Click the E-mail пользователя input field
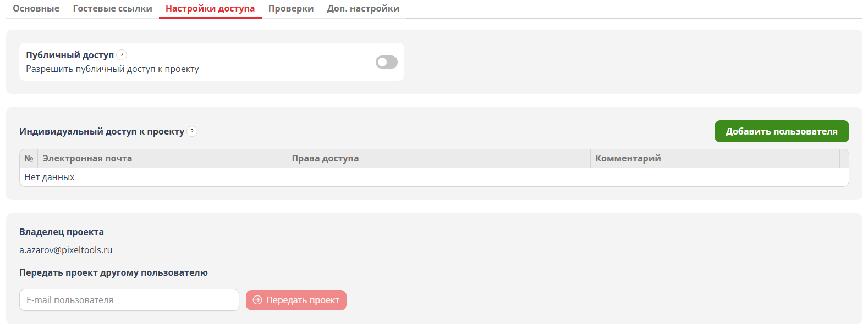The width and height of the screenshot is (868, 329). click(129, 300)
